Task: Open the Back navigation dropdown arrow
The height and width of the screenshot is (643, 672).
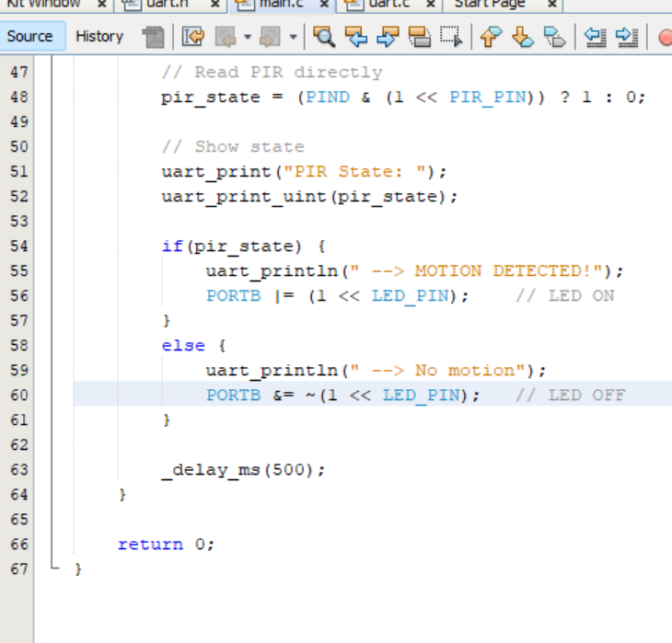Action: pos(247,37)
